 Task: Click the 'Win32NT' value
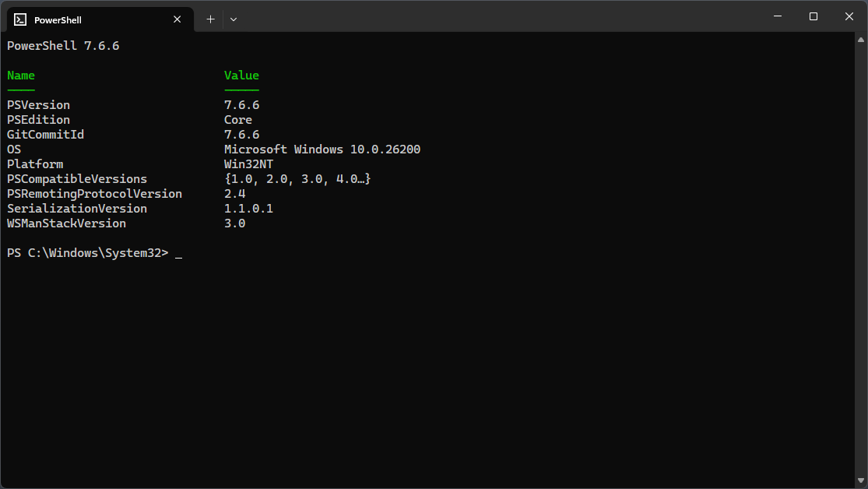pyautogui.click(x=248, y=164)
